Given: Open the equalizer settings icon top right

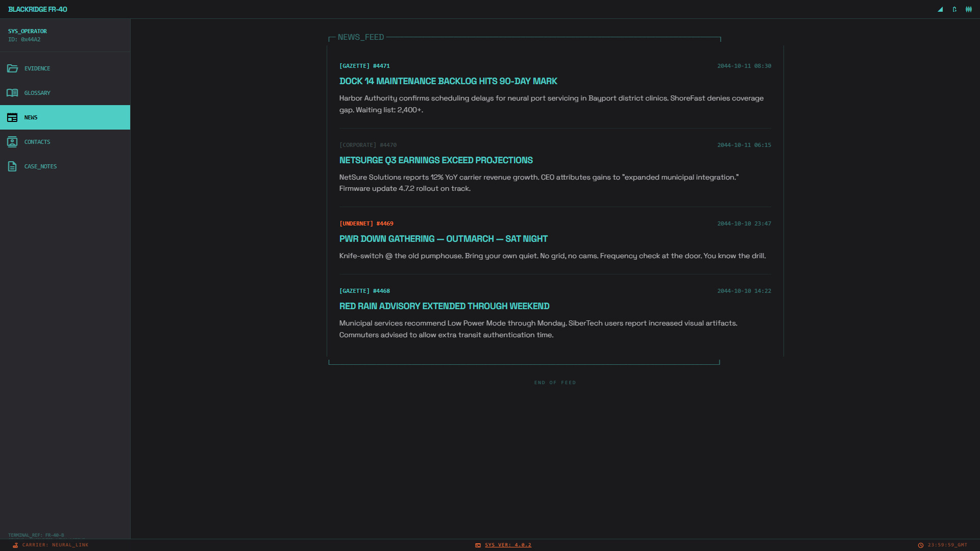Looking at the screenshot, I should pyautogui.click(x=968, y=9).
